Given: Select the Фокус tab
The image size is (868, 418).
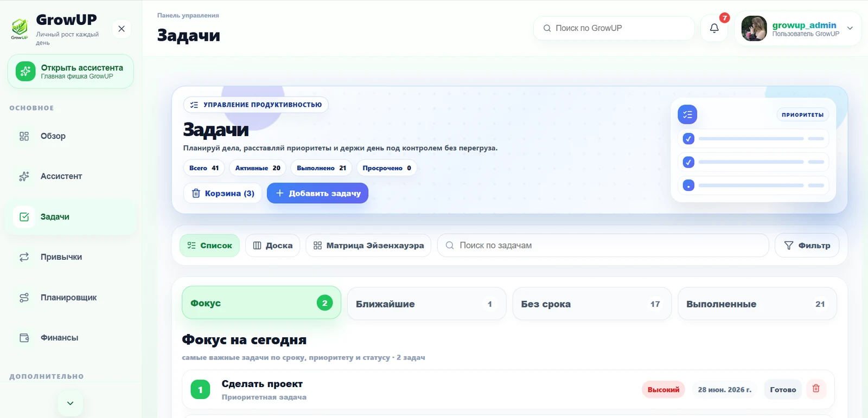Looking at the screenshot, I should pos(261,303).
